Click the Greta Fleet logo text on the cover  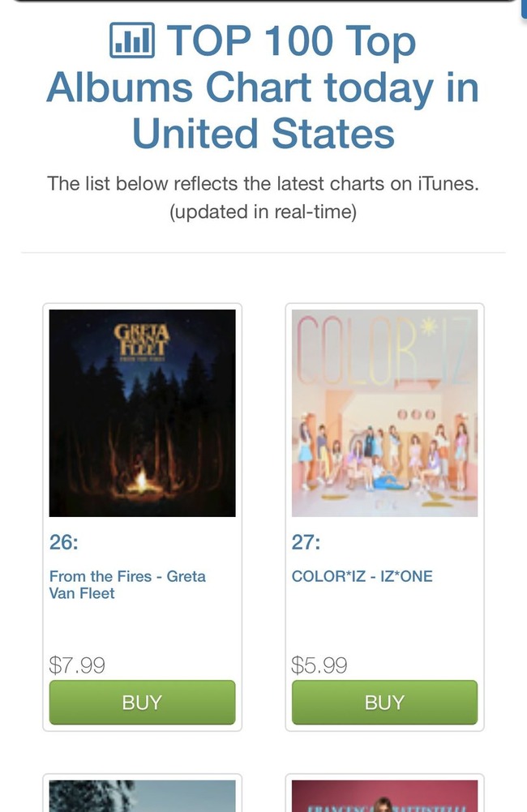coord(141,340)
